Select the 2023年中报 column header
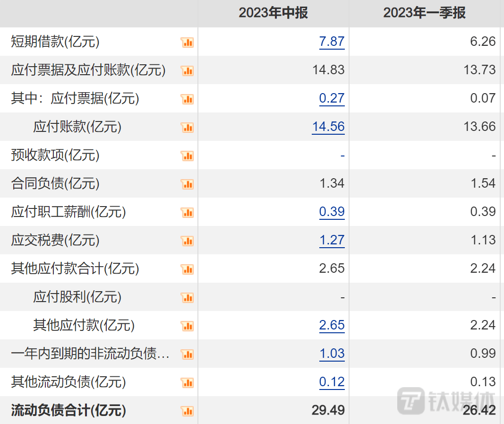Screen dimensions: 504x424 click(273, 13)
